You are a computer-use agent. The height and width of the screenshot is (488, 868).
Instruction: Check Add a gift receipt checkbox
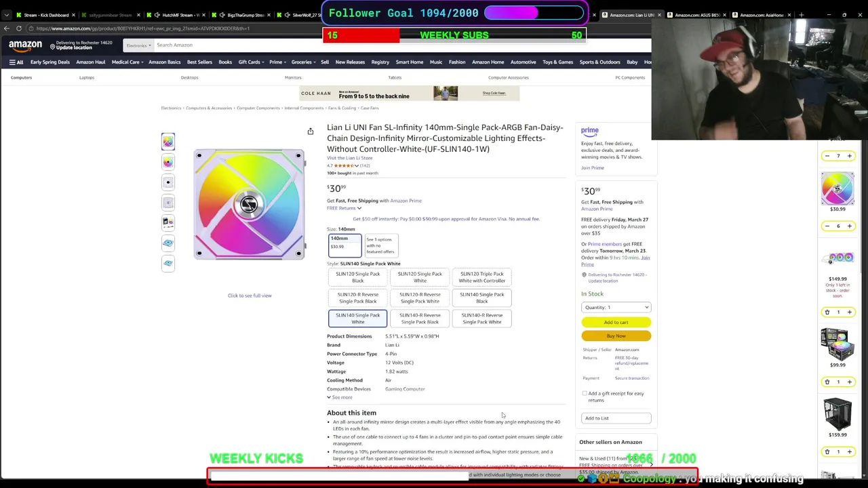click(x=585, y=394)
